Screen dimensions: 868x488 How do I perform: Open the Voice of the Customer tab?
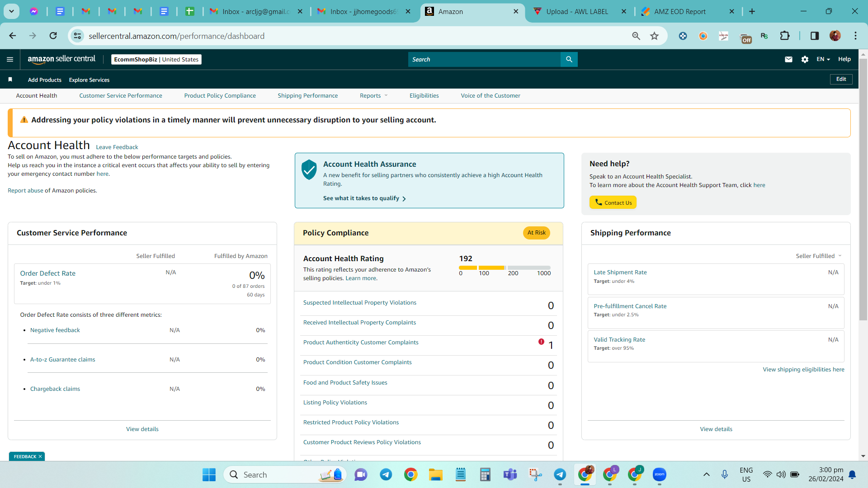[491, 95]
